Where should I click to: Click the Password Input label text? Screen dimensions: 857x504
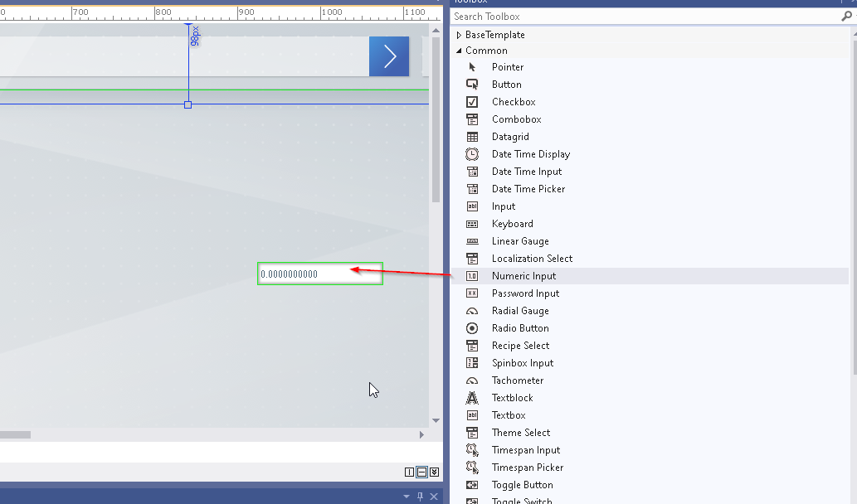pyautogui.click(x=525, y=293)
